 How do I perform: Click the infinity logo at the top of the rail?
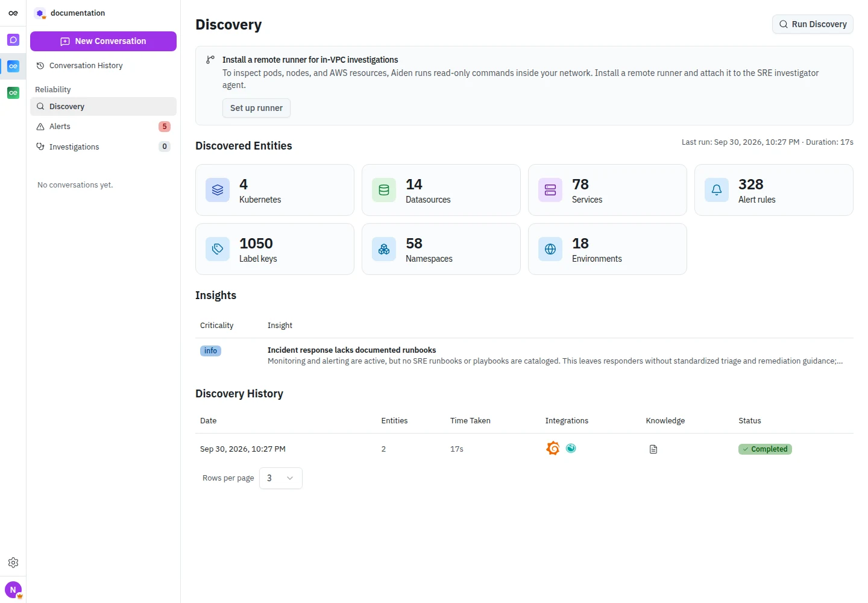[13, 13]
